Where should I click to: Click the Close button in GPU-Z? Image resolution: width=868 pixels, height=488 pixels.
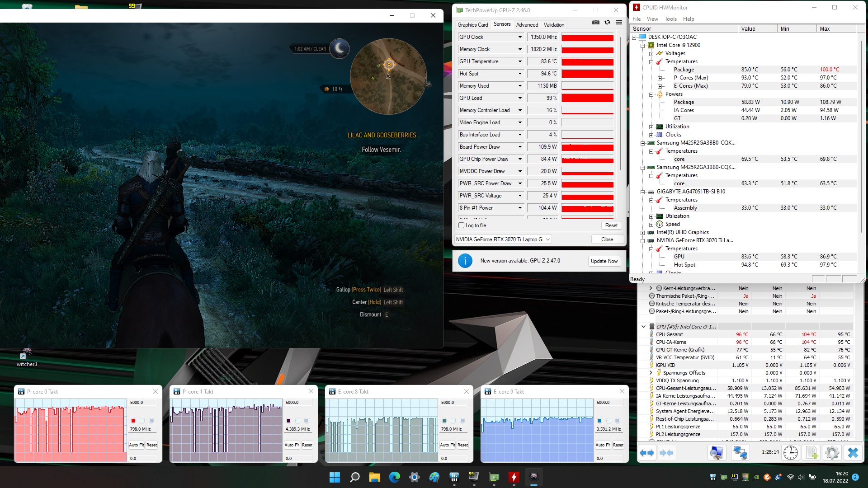[x=607, y=239]
